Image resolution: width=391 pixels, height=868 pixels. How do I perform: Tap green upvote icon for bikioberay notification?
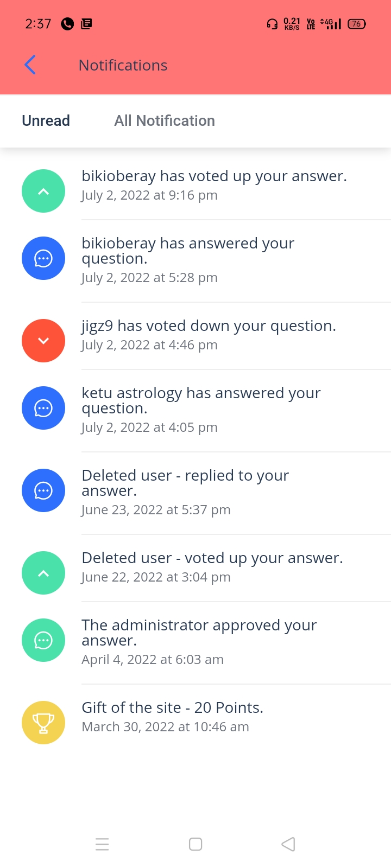(43, 191)
